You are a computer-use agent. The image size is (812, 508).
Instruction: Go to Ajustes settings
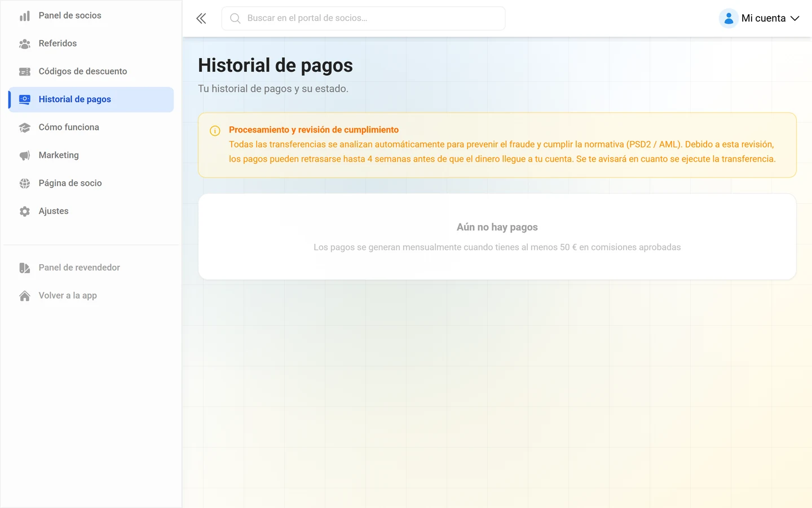[91, 211]
